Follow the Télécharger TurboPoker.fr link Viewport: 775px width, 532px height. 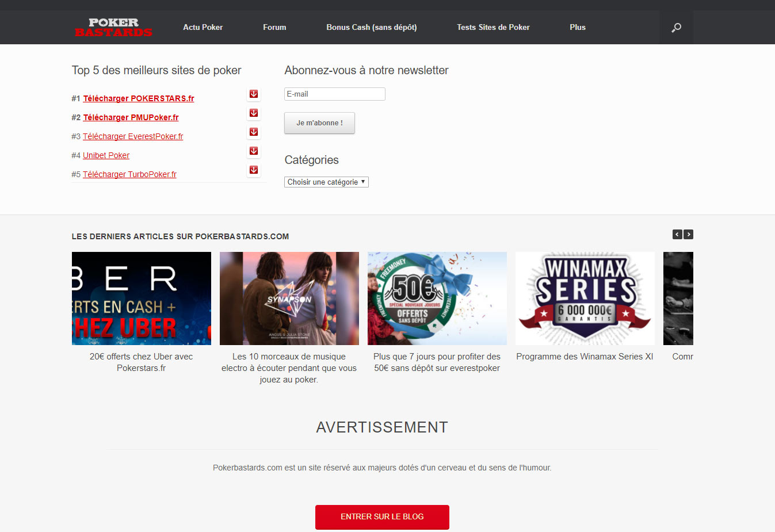129,174
